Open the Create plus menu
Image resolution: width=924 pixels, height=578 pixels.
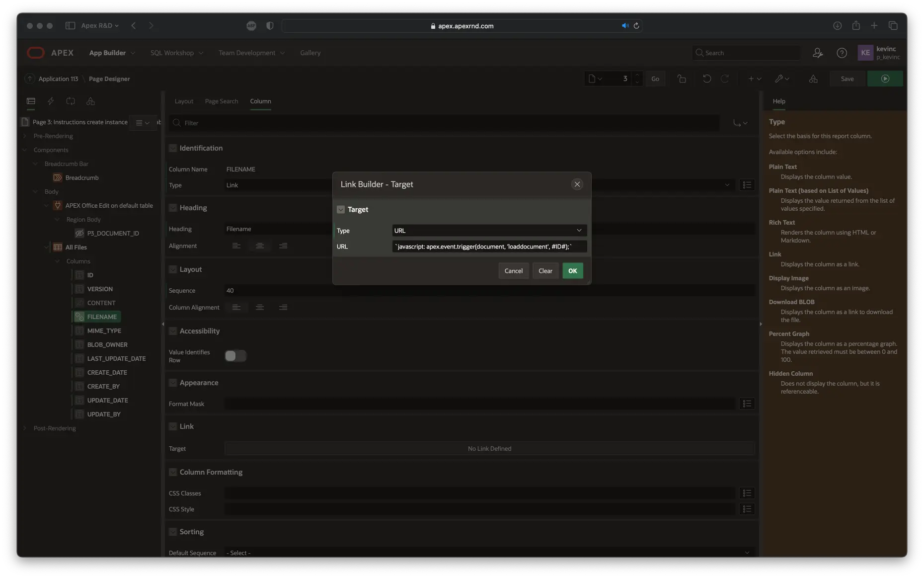tap(755, 79)
